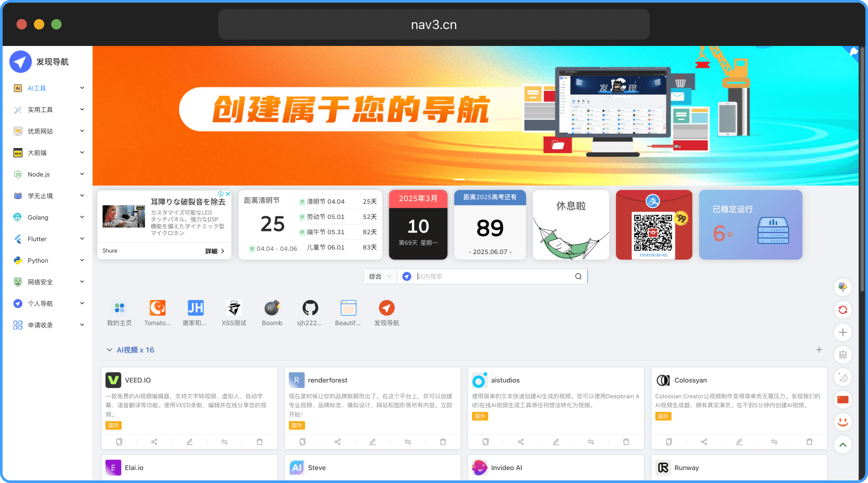The height and width of the screenshot is (483, 868).
Task: Click the banner carousel indicator dot
Action: point(459,179)
